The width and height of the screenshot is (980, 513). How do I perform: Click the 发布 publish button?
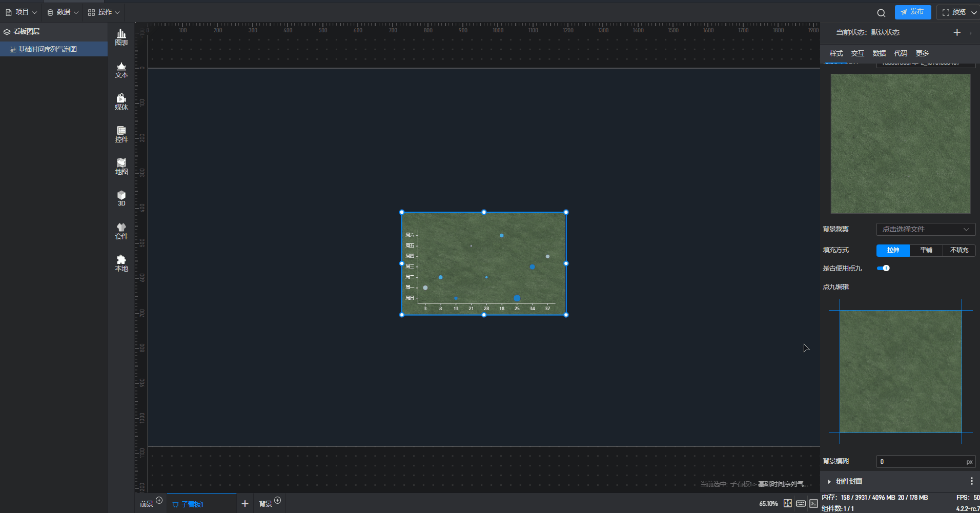click(912, 12)
